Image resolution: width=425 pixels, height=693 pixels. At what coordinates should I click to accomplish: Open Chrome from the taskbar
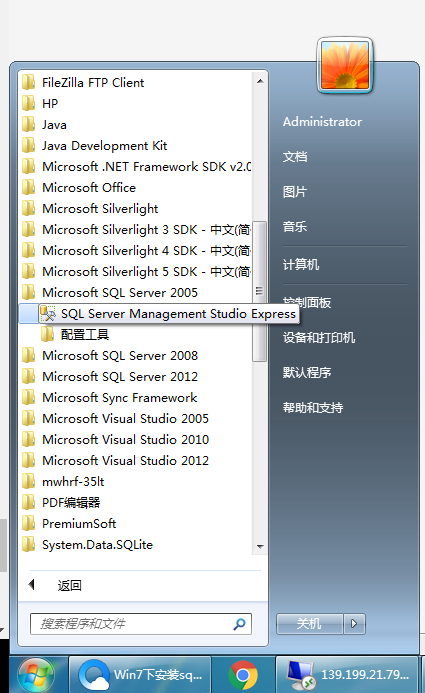click(x=243, y=675)
